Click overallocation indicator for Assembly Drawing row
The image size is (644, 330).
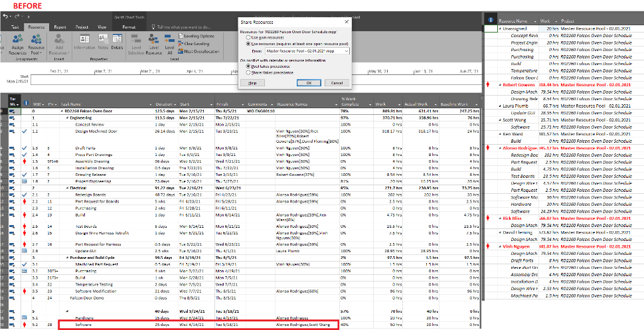coord(25,162)
